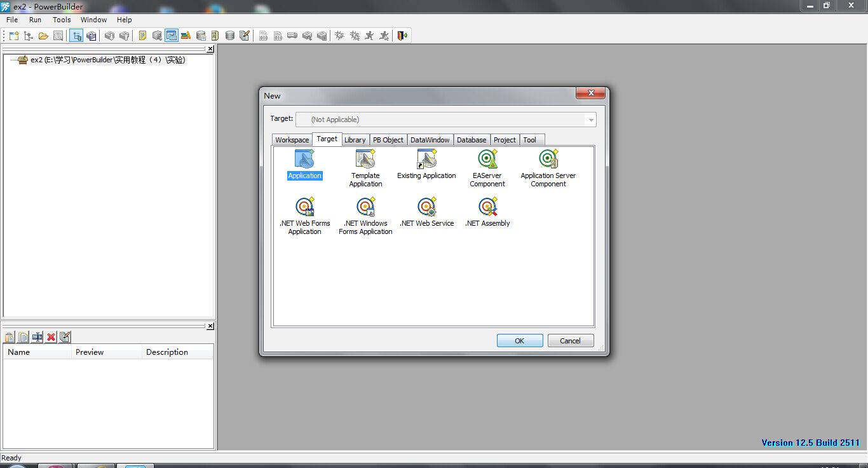Open the Run menu
868x468 pixels.
coord(36,20)
